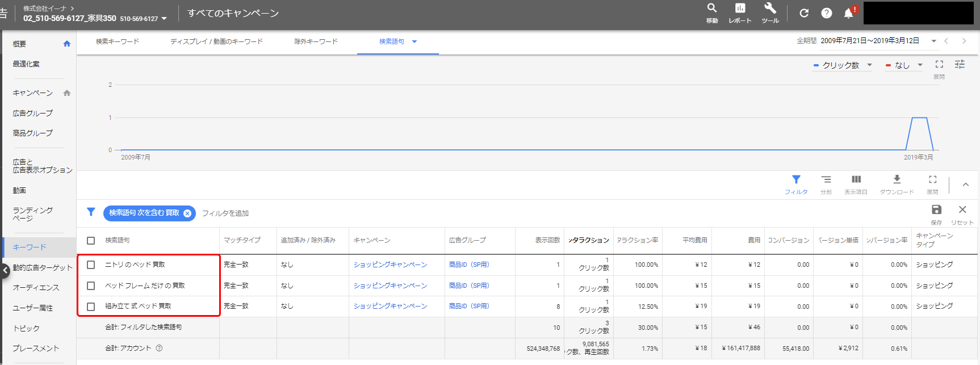
Task: Go to next date range arrow
Action: point(964,41)
